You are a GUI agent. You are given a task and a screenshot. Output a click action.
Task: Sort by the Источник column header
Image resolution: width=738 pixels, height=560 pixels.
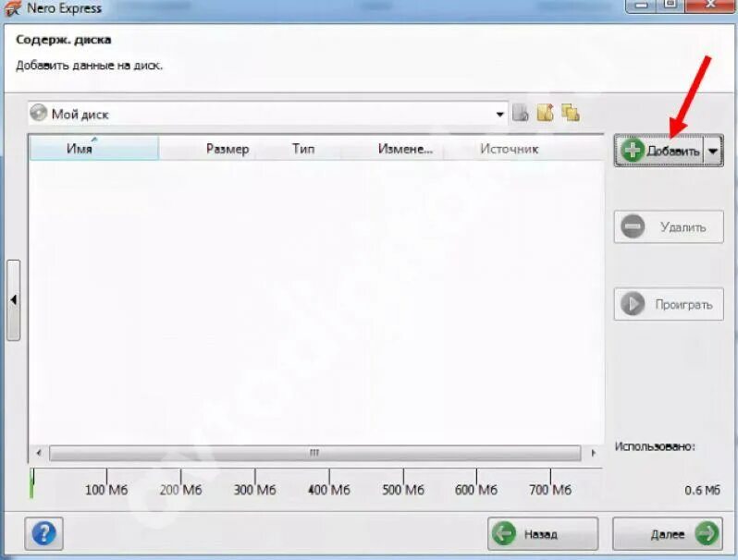[509, 149]
